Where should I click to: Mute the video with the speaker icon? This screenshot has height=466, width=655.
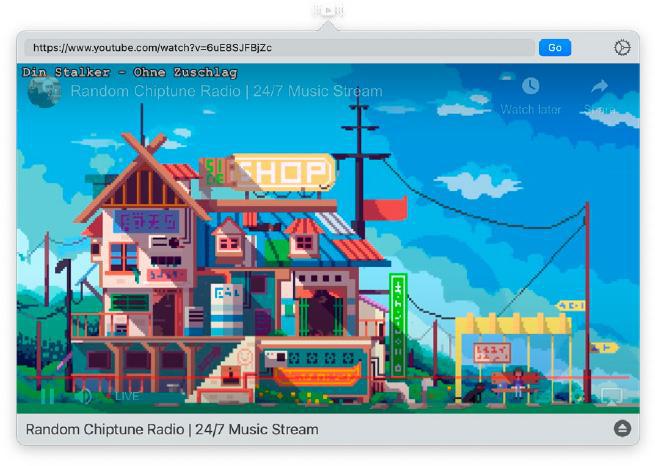click(x=83, y=395)
